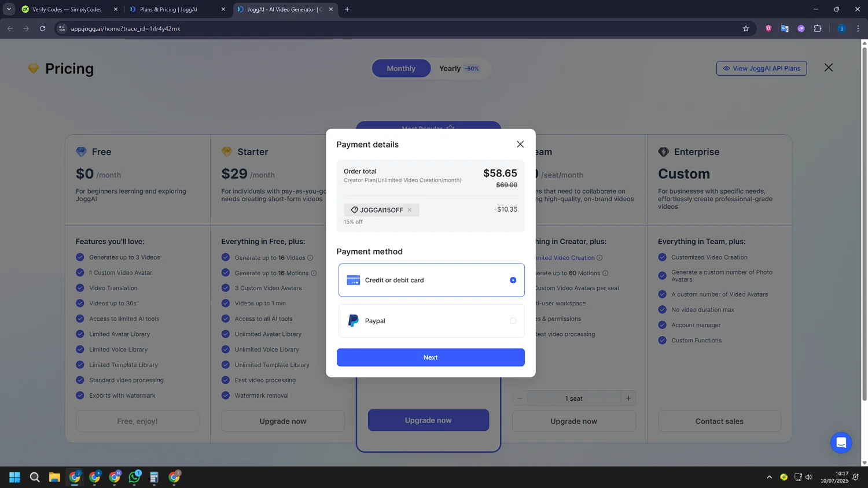Click info icon beside Unlimited Video Creation
Image resolution: width=868 pixels, height=488 pixels.
click(599, 258)
